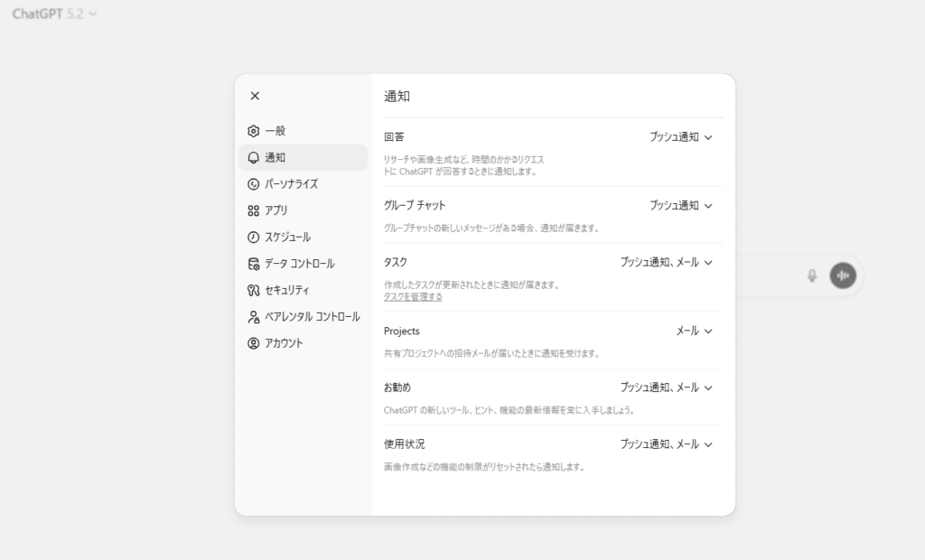Follow the タスクを管理する link
925x560 pixels.
(x=413, y=296)
